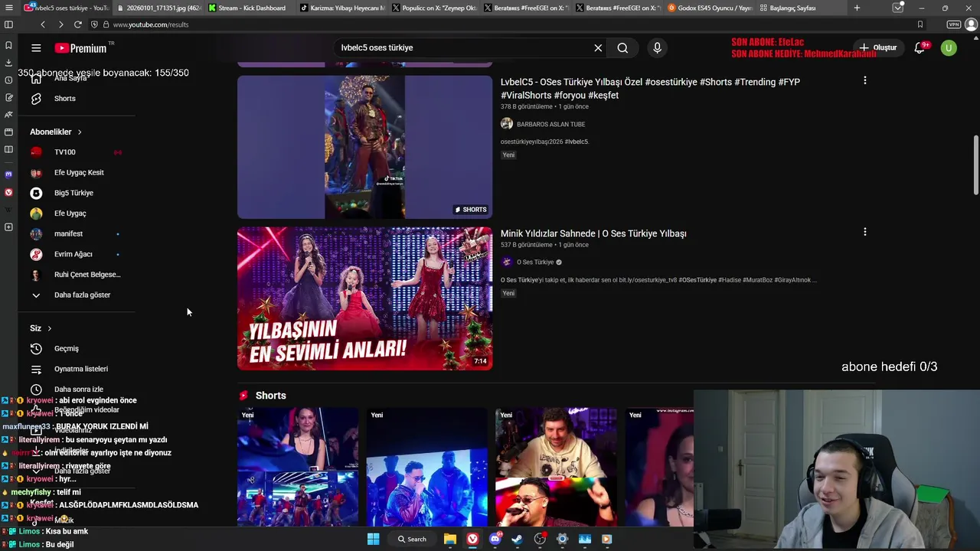This screenshot has width=980, height=551.
Task: Bookmark this page from the address bar
Action: 920,24
